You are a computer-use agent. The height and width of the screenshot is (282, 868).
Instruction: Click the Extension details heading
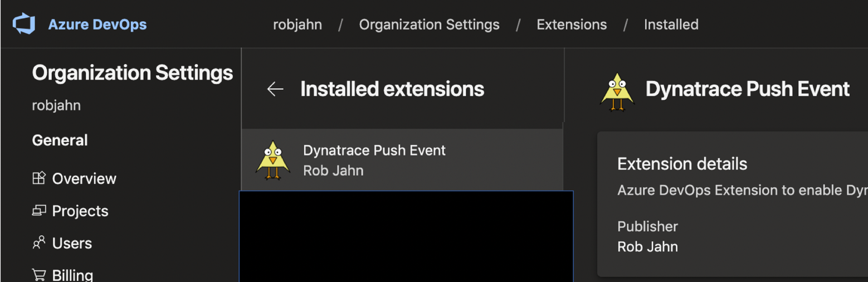click(x=682, y=164)
